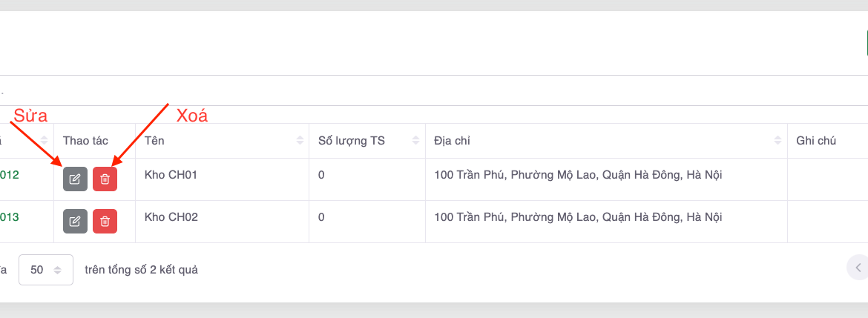
Task: Select the Ghi chú column header
Action: click(816, 140)
